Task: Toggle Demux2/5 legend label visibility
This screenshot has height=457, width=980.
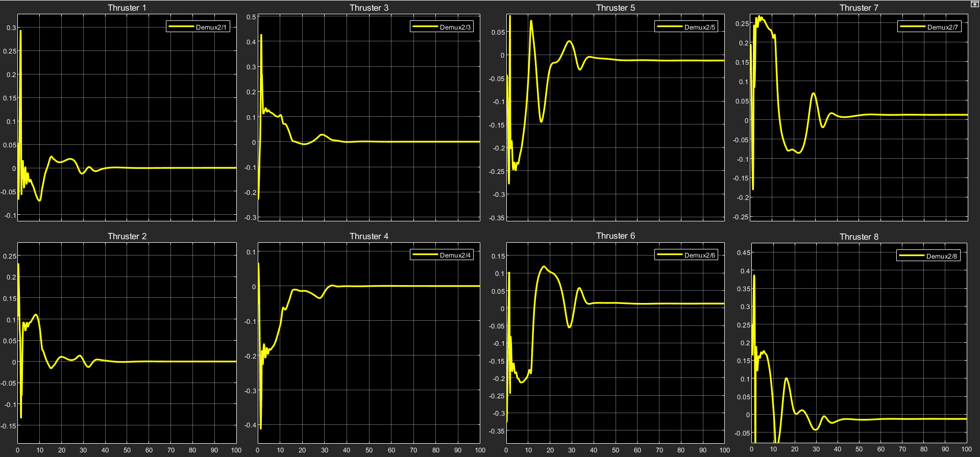Action: [699, 27]
